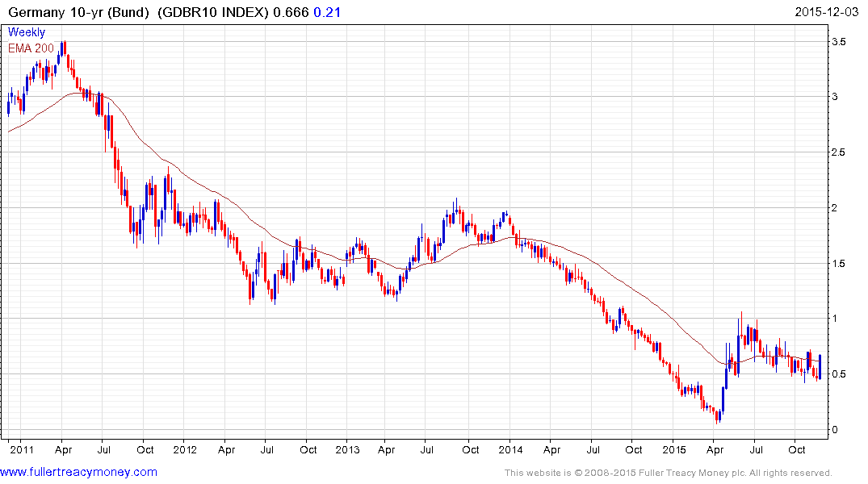Click the blue Weekly interval label

(x=27, y=32)
